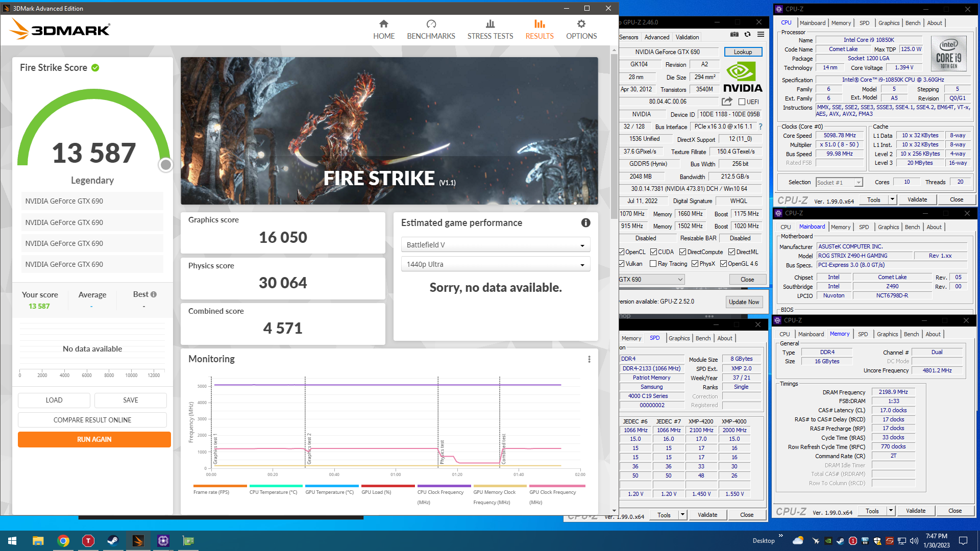
Task: Open File Explorer from the taskbar
Action: click(38, 541)
